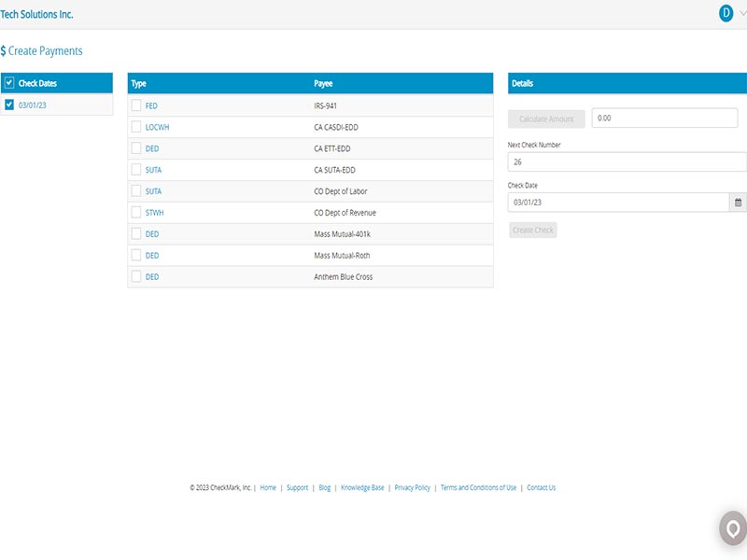Click the Tech Solutions Inc. company name
The width and height of the screenshot is (747, 560).
click(36, 14)
